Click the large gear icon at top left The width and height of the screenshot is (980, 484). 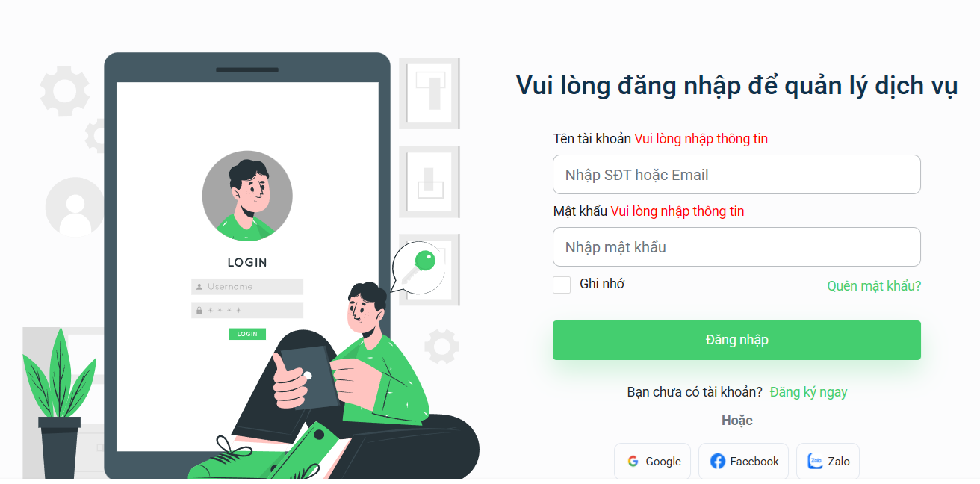(x=64, y=90)
